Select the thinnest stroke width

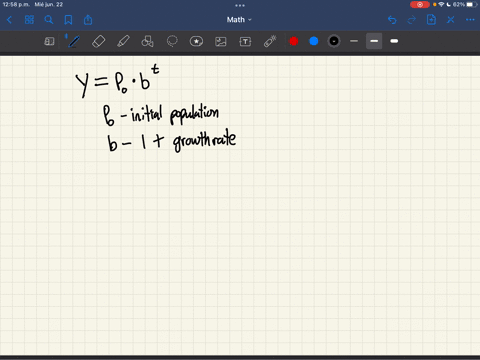354,41
